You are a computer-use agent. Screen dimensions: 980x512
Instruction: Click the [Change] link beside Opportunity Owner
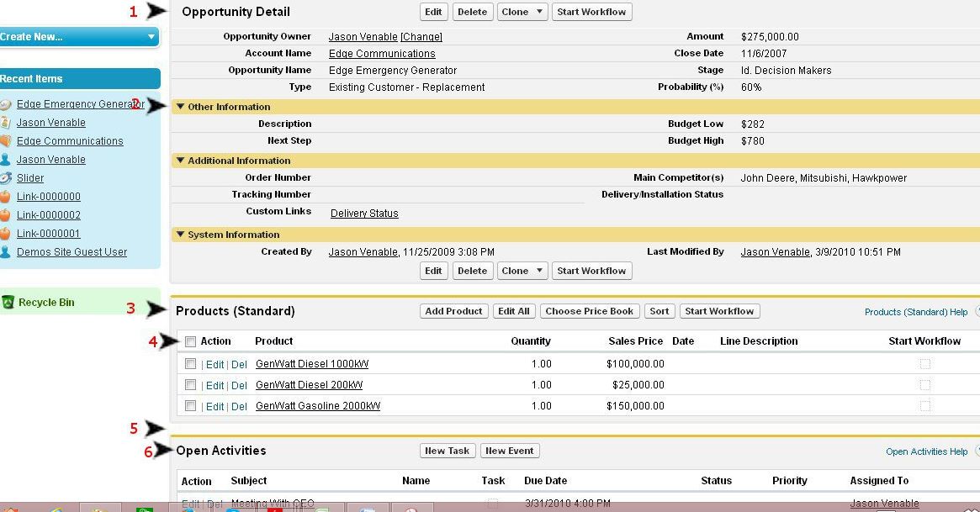click(421, 37)
